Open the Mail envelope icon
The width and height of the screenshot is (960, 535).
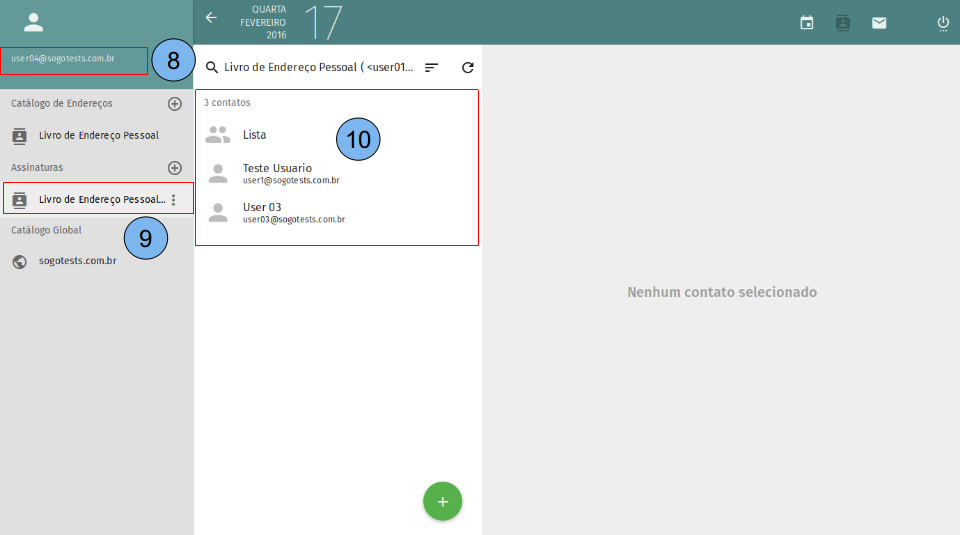(879, 23)
